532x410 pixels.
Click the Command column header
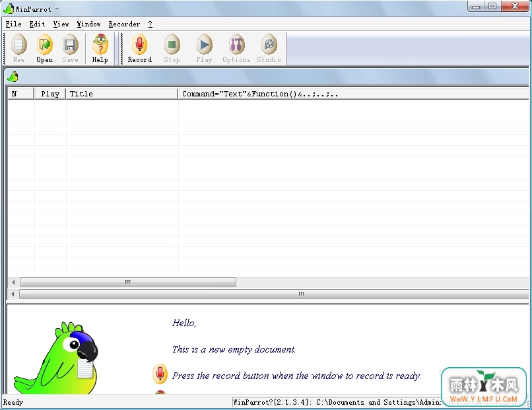point(354,94)
